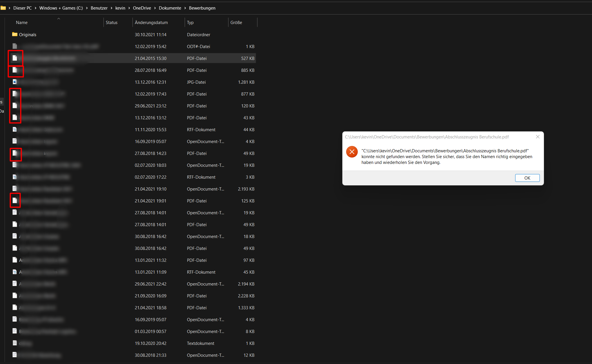Close the file not found dialog
592x364 pixels.
coord(537,137)
